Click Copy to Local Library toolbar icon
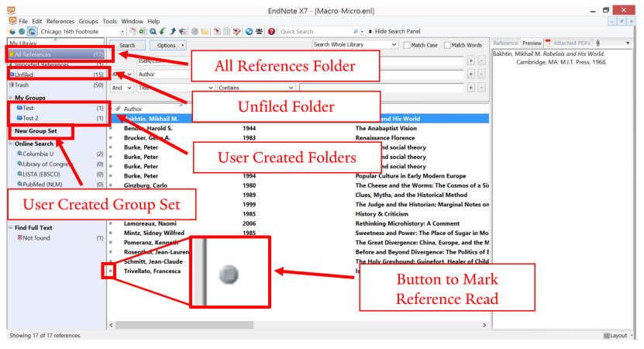Viewport: 644px width, 349px height. pos(133,32)
